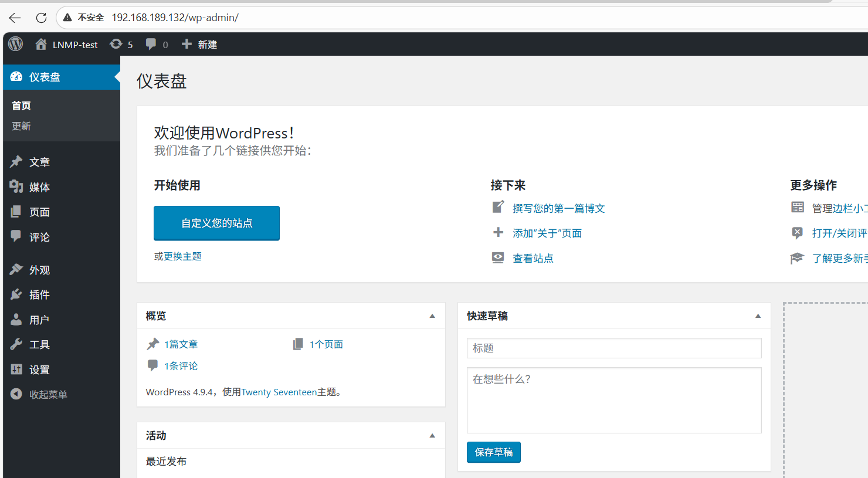Viewport: 868px width, 478px height.
Task: Click the monitor icon beside 查看站点
Action: click(x=498, y=257)
